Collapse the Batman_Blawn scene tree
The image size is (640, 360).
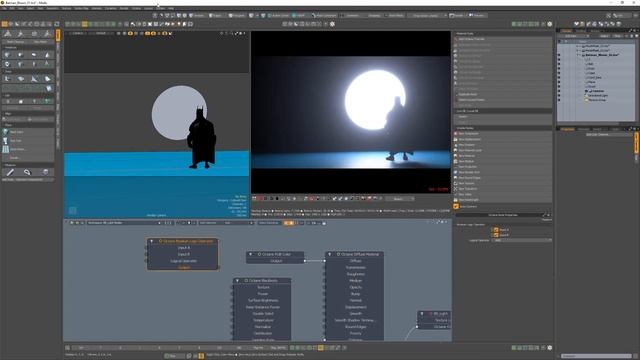tap(578, 55)
